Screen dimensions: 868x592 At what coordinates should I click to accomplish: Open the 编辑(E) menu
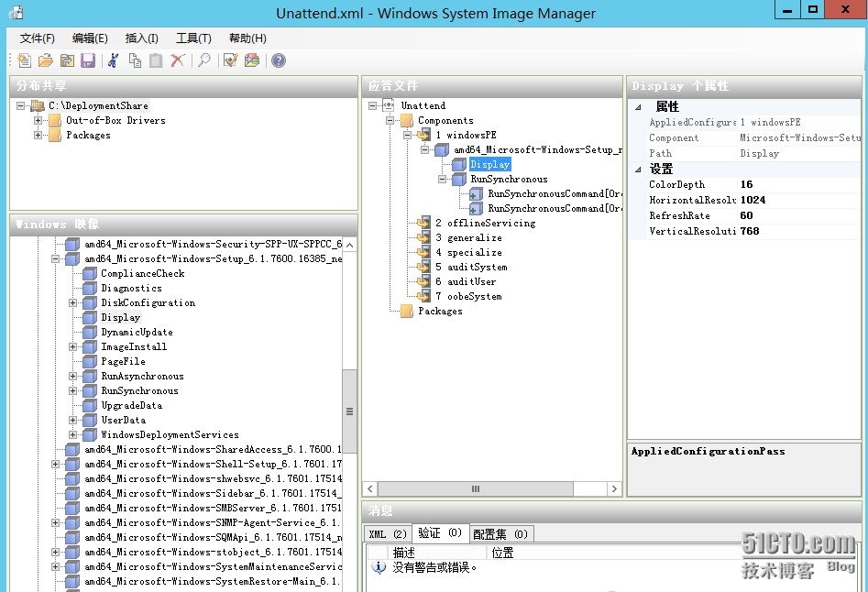tap(90, 38)
